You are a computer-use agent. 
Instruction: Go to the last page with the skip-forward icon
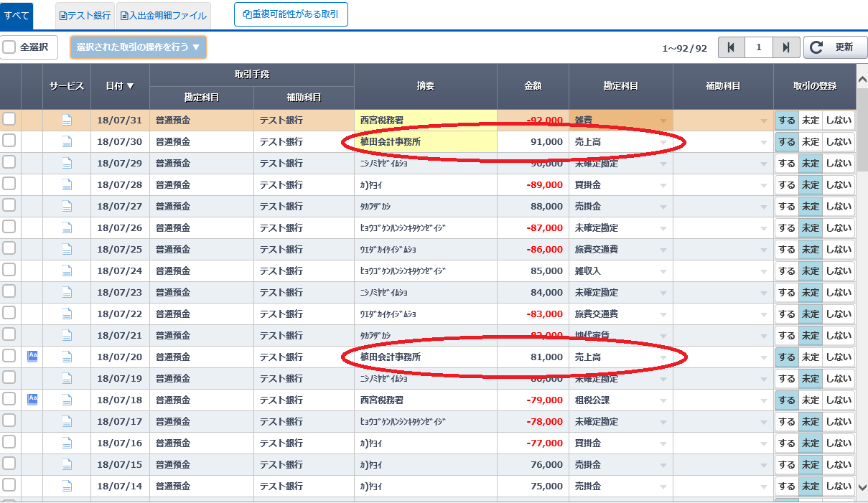click(x=786, y=47)
